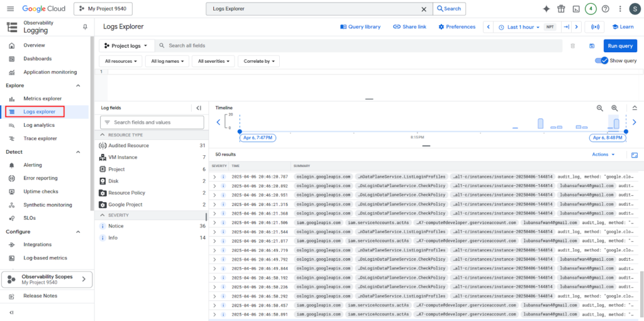Collapse the RESOURCE TYPE field group
The width and height of the screenshot is (644, 321).
pos(103,134)
